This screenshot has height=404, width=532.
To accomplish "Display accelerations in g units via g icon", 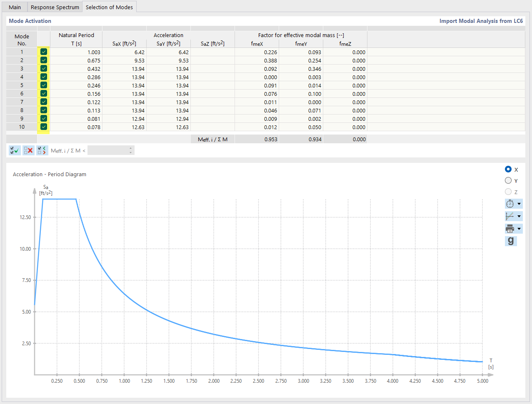I will 511,241.
